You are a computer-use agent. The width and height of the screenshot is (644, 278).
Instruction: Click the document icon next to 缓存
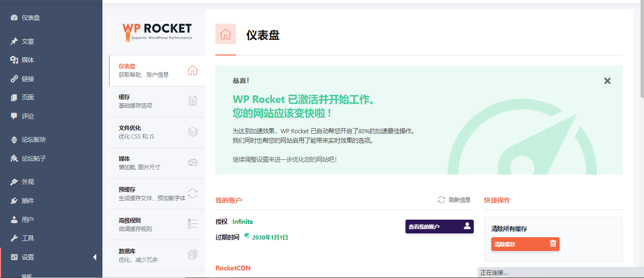[x=193, y=101]
